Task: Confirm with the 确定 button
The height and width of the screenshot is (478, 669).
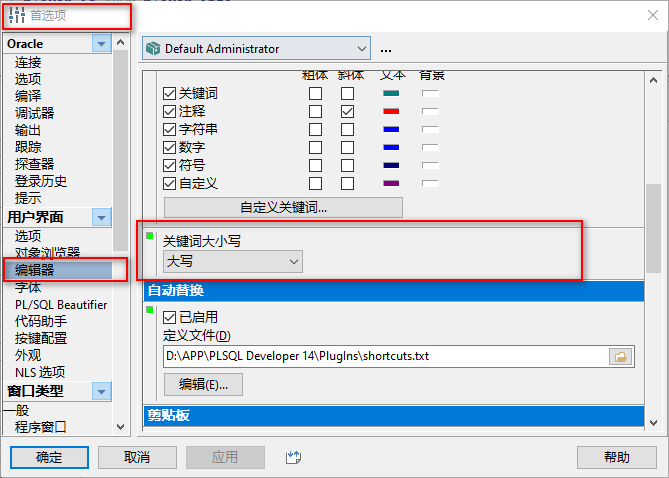Action: coord(49,458)
